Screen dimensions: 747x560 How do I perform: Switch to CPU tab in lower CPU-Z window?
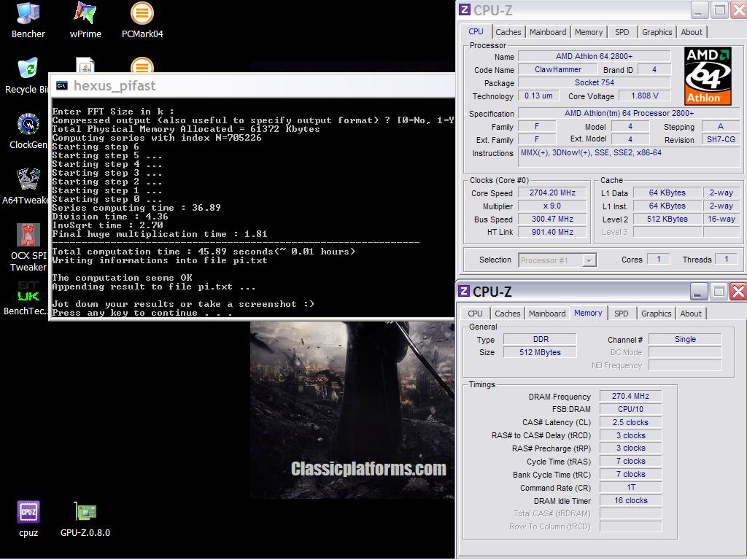pyautogui.click(x=475, y=314)
